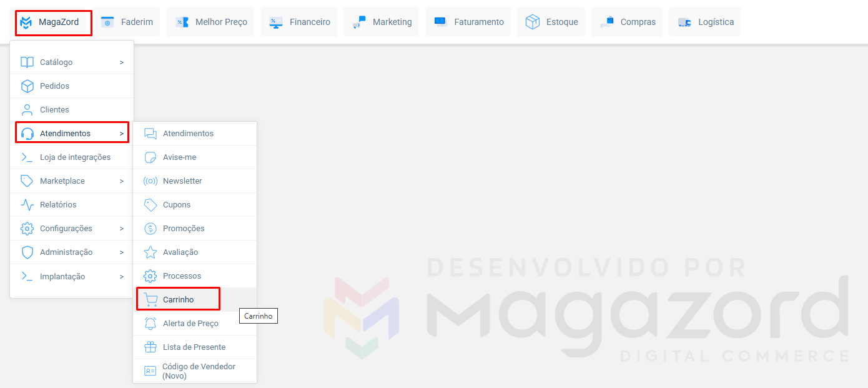Click the Implantação terminal icon
The image size is (868, 388).
27,276
